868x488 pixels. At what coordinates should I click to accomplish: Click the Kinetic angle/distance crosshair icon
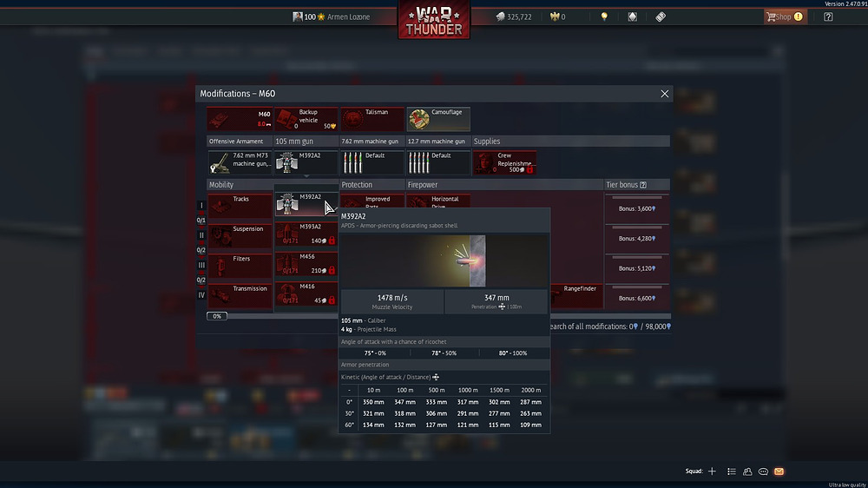click(x=436, y=377)
